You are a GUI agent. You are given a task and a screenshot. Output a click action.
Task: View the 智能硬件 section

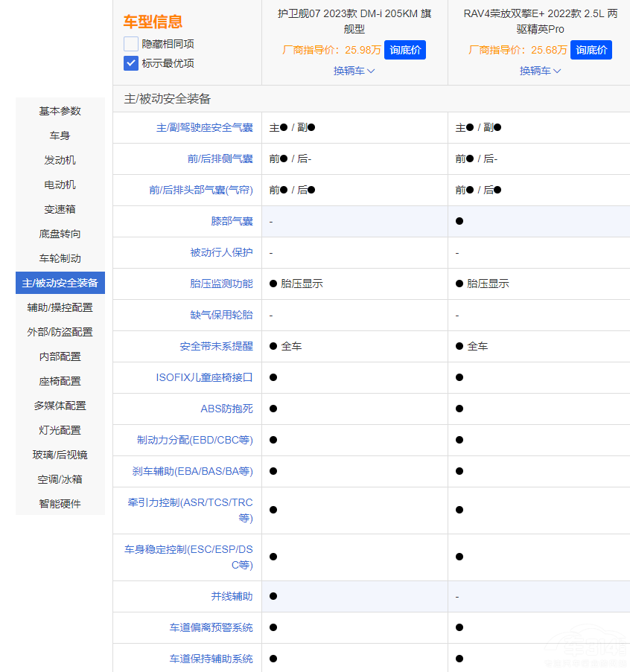pyautogui.click(x=60, y=503)
